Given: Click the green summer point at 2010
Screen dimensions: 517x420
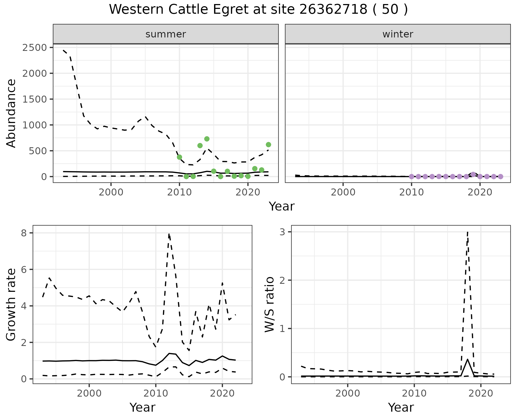Looking at the screenshot, I should [x=179, y=157].
